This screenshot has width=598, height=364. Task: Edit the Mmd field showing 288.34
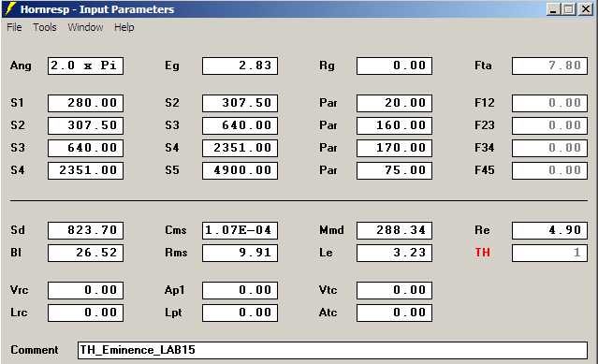click(394, 230)
